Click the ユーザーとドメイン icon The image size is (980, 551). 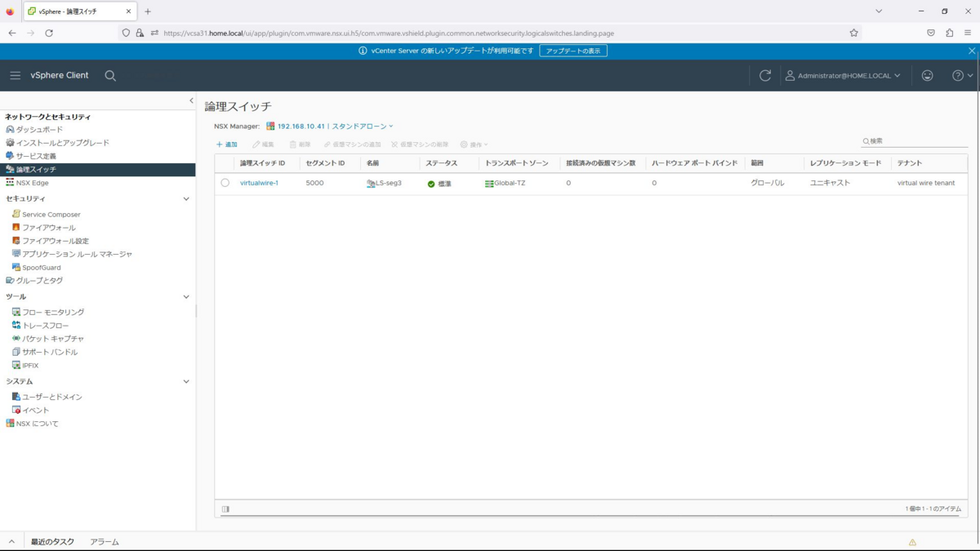point(16,397)
